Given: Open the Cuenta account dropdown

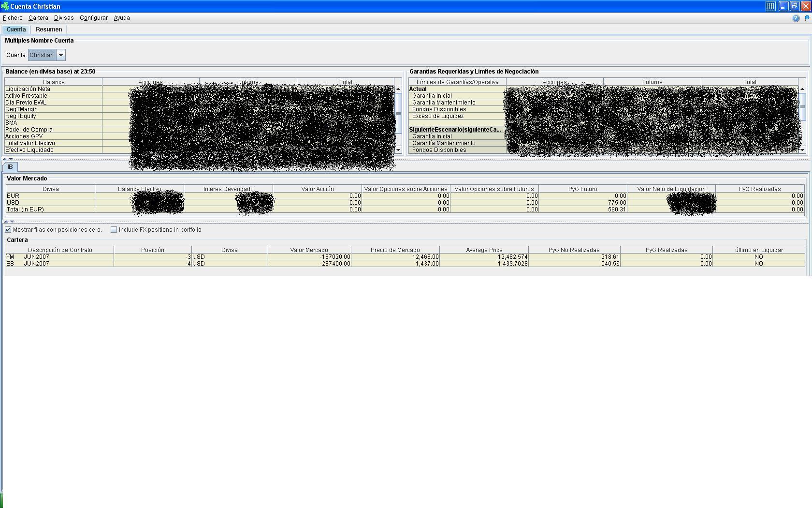Looking at the screenshot, I should click(x=61, y=55).
